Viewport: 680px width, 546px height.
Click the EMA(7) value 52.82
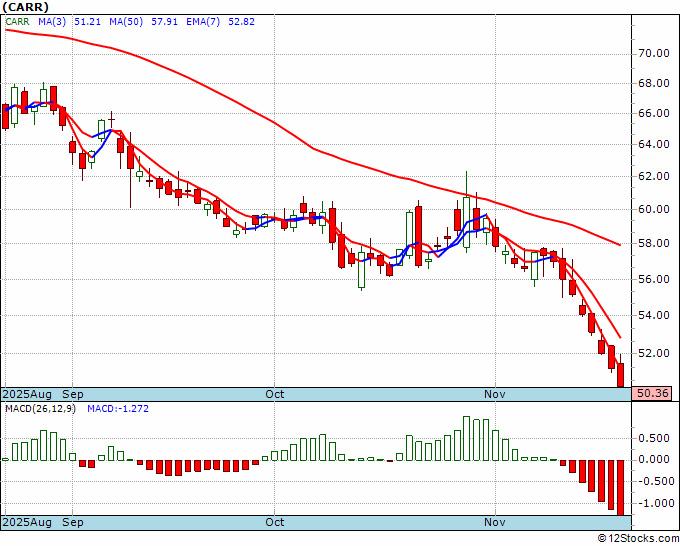242,22
